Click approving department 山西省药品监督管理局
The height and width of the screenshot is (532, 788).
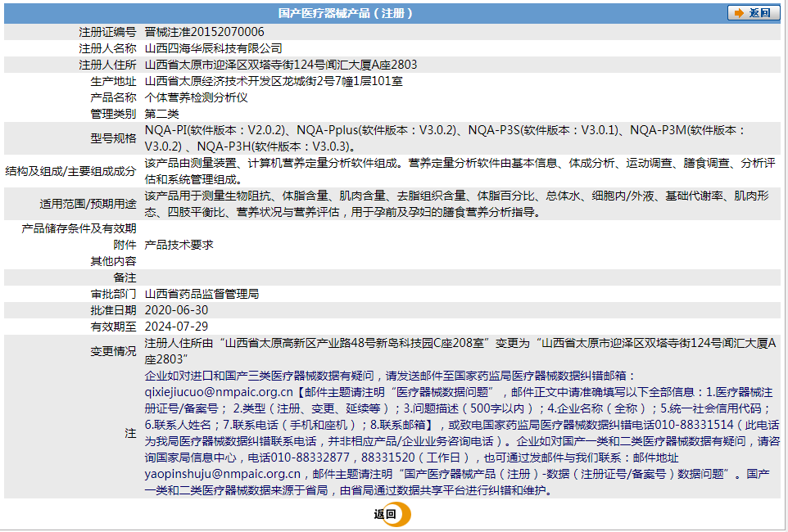click(202, 294)
